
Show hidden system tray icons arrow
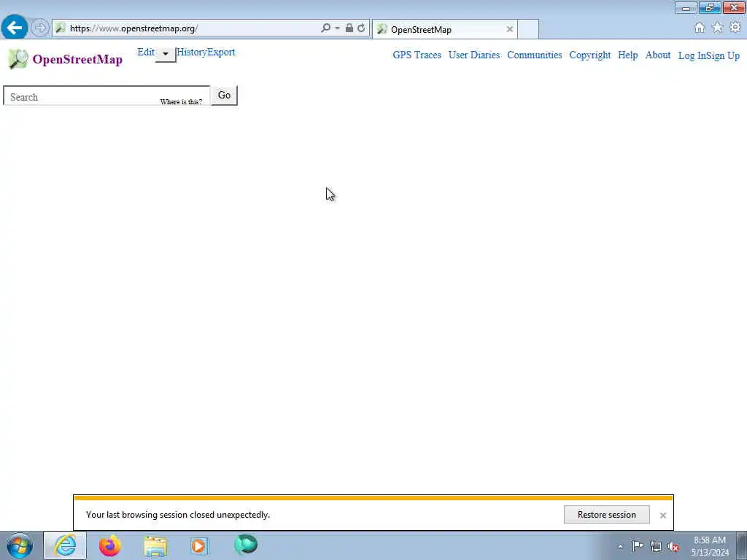(620, 547)
